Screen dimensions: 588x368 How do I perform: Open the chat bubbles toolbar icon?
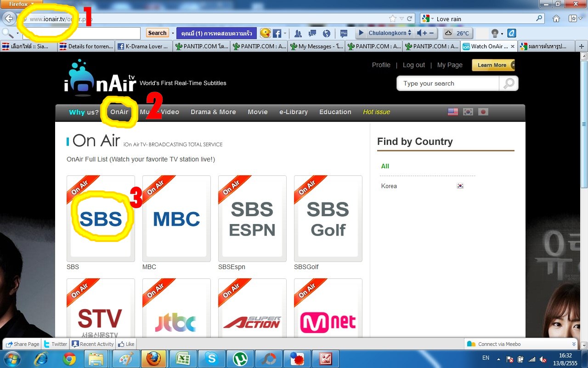click(312, 33)
